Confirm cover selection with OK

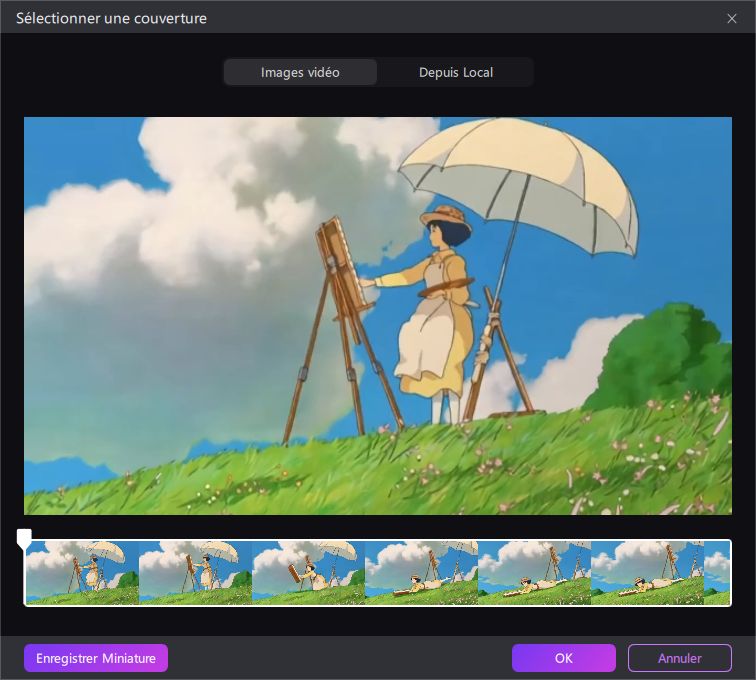tap(564, 658)
